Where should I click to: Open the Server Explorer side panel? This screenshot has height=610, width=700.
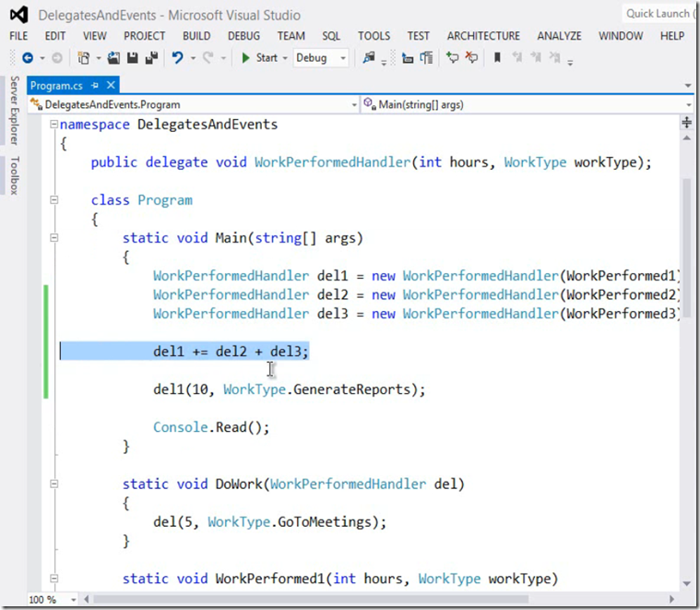15,111
